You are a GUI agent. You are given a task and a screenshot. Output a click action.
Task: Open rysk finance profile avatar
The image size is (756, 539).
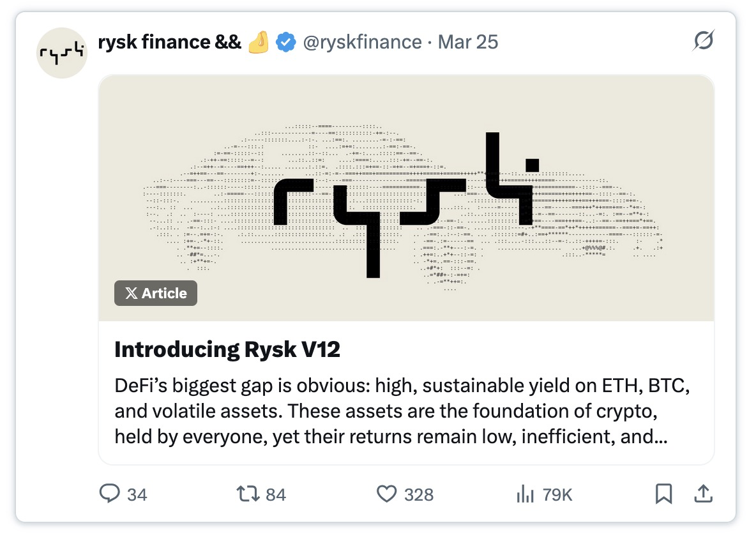coord(62,52)
